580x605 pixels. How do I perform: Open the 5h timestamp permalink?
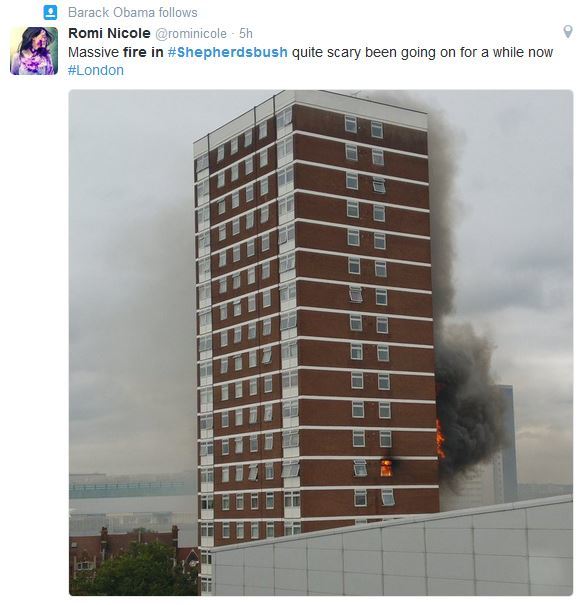[245, 34]
